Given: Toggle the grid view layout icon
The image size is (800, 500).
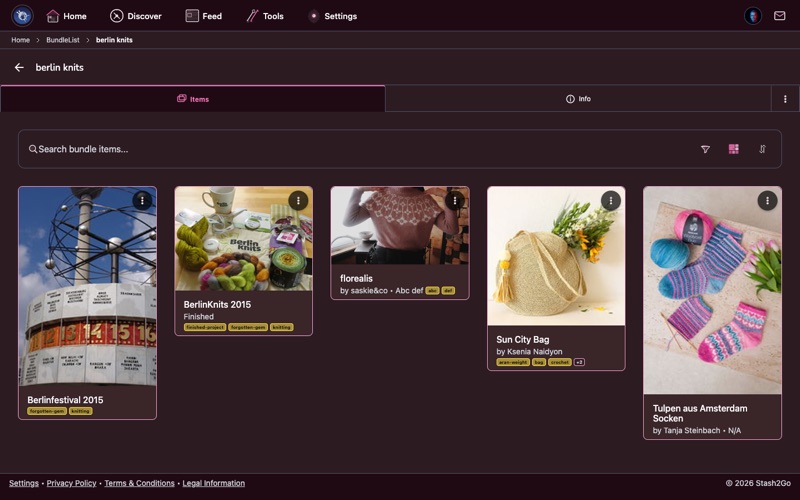Looking at the screenshot, I should 734,149.
